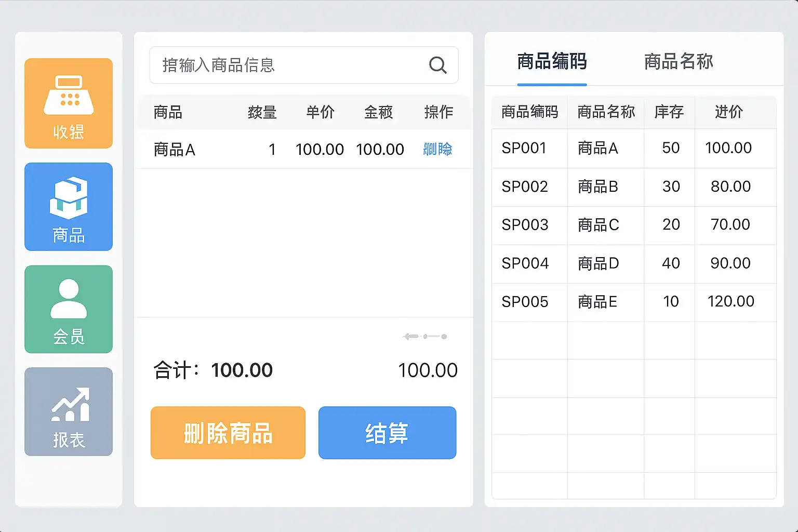The image size is (798, 532).
Task: Click the 库存 column header
Action: tap(669, 112)
